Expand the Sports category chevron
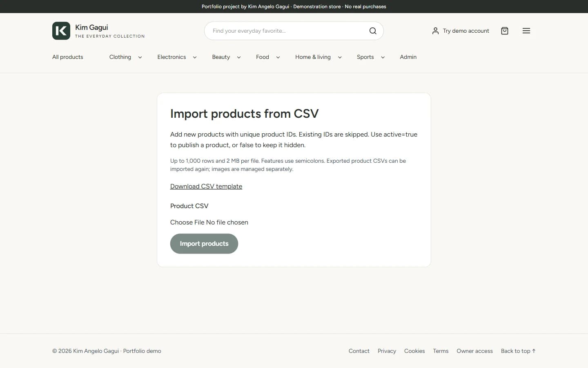The width and height of the screenshot is (588, 368). pyautogui.click(x=383, y=57)
